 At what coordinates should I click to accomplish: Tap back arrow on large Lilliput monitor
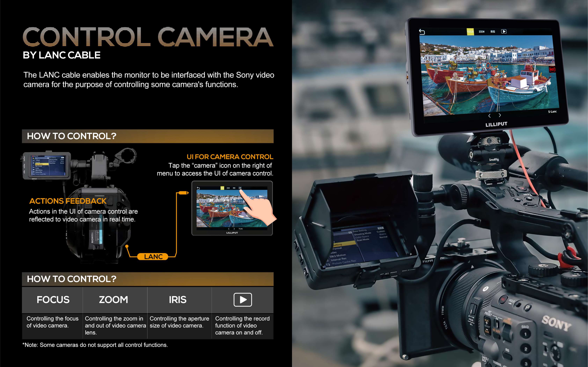tap(422, 32)
